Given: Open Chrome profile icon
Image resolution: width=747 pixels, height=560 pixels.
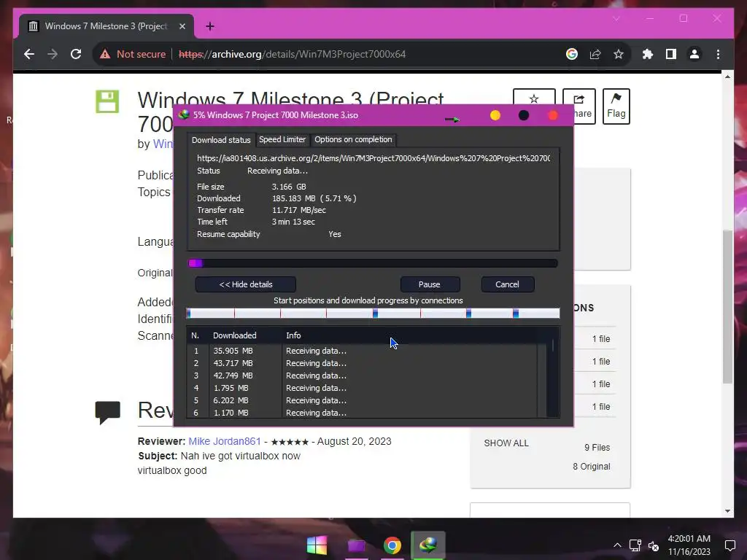Looking at the screenshot, I should (694, 54).
